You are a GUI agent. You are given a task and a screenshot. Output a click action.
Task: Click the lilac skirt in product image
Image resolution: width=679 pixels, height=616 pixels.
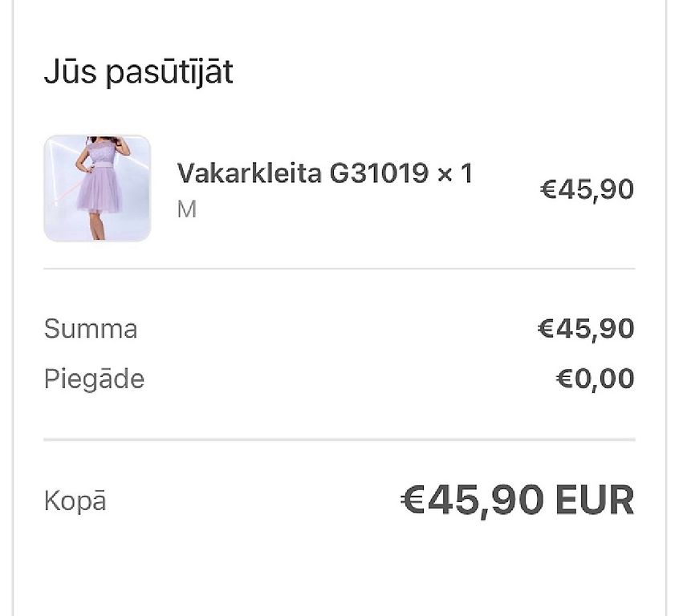tap(98, 192)
